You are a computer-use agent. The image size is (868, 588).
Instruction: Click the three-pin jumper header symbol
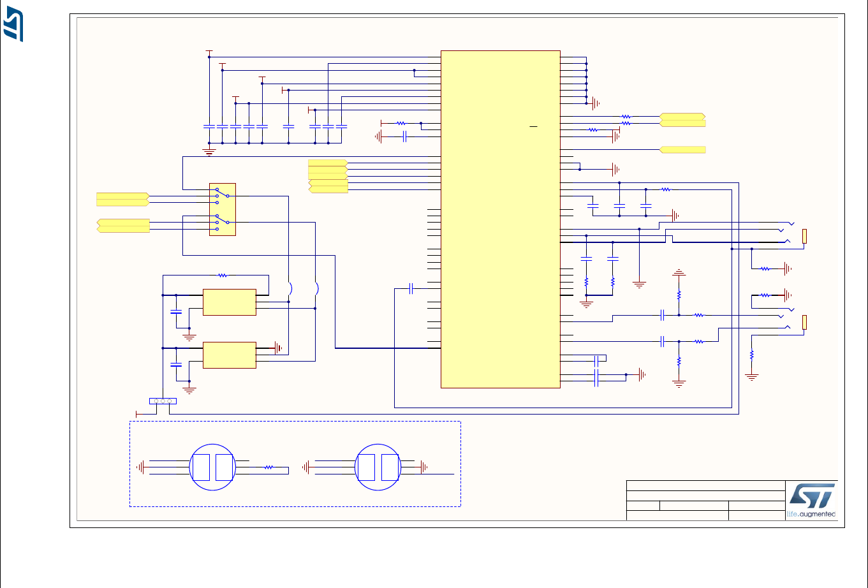pos(163,401)
